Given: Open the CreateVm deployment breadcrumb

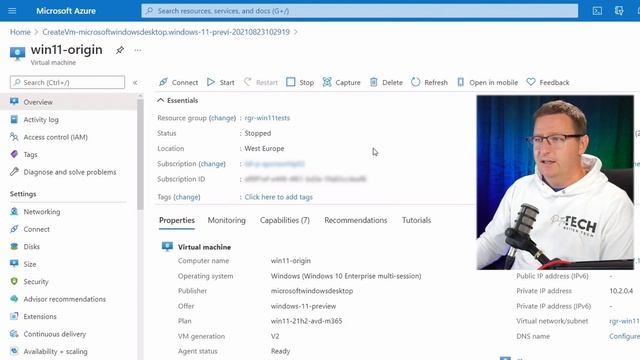Looking at the screenshot, I should [166, 32].
